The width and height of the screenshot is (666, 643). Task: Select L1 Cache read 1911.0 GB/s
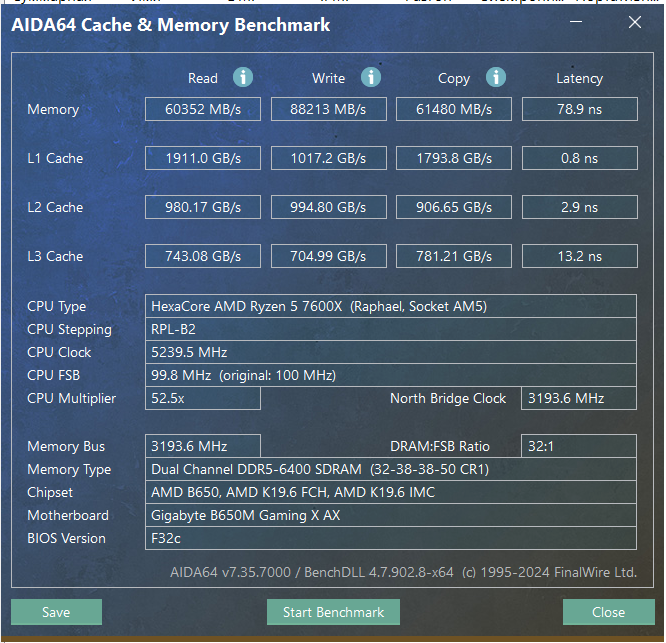[x=203, y=158]
